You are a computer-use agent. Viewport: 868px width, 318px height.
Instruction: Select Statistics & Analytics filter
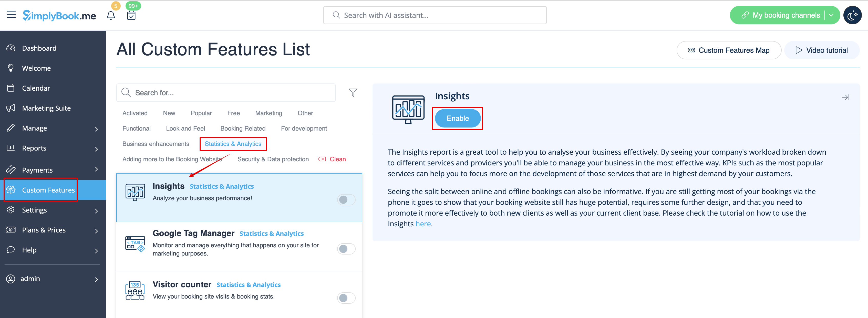pyautogui.click(x=233, y=144)
